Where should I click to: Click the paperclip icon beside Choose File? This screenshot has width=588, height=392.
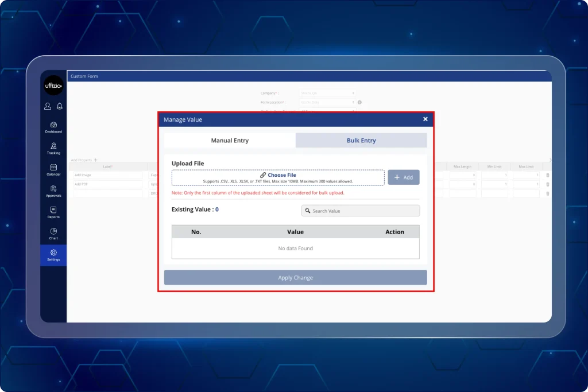point(263,175)
